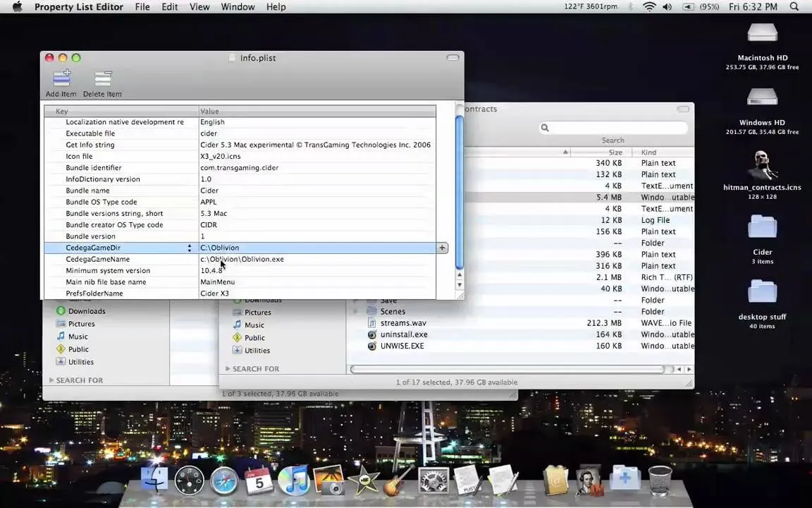
Task: Expand SEARCH FOR in contracts Finder sidebar
Action: [228, 368]
